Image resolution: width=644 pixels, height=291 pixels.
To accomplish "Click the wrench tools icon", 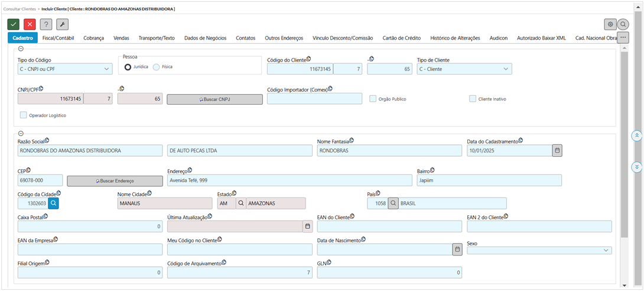I will [62, 24].
